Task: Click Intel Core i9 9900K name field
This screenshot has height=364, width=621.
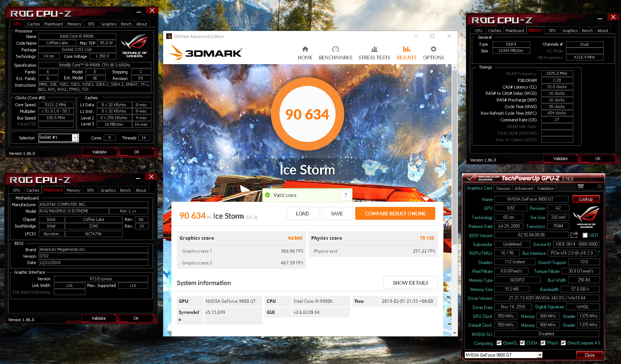Action: tap(77, 36)
